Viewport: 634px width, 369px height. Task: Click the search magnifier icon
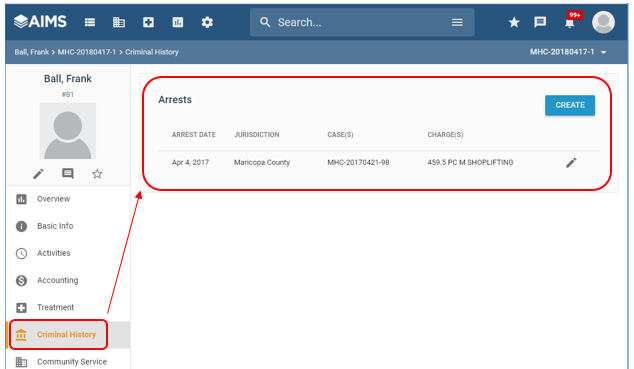[265, 22]
